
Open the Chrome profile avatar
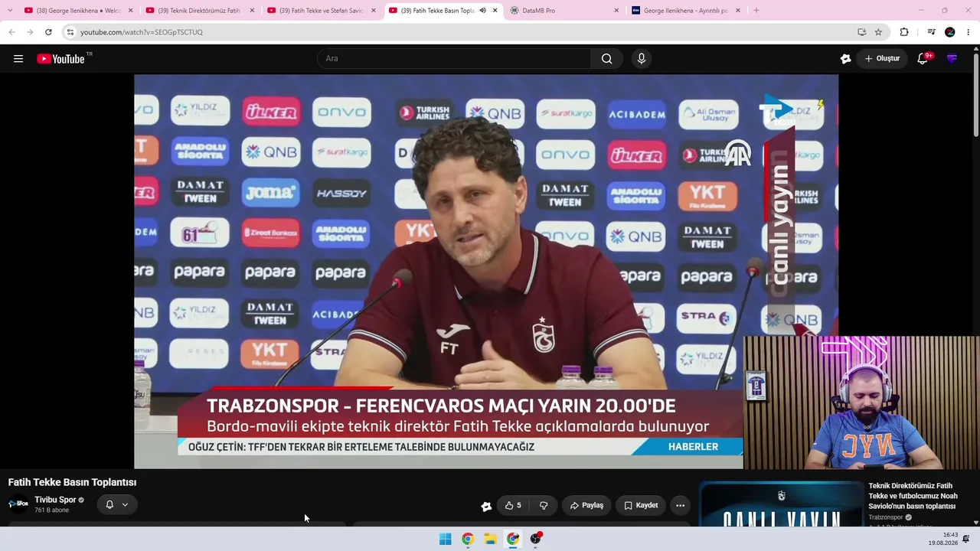pos(950,32)
